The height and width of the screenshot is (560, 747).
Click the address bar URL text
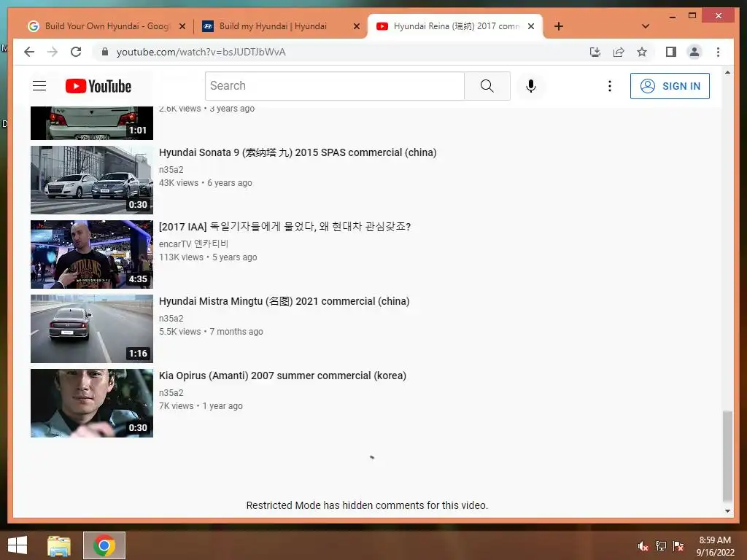(x=201, y=52)
